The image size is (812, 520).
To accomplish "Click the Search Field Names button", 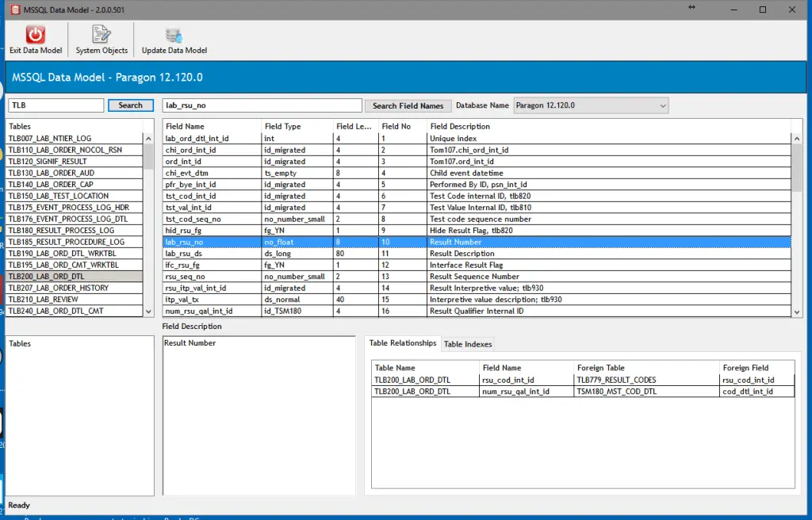I will [408, 105].
